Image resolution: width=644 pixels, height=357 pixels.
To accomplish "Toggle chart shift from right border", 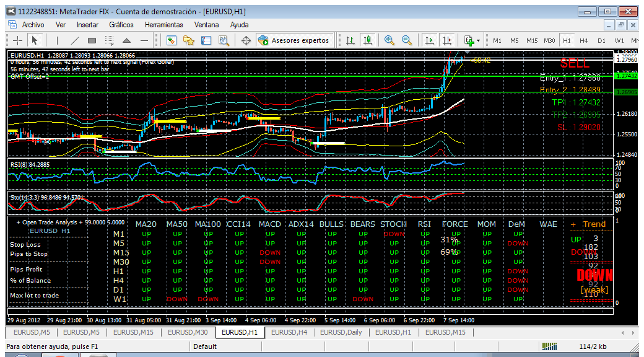I will click(446, 40).
